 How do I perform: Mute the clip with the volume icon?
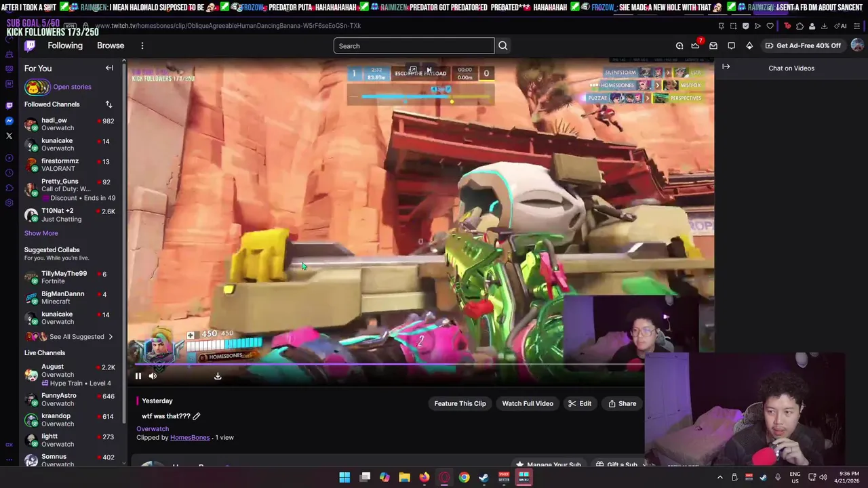click(x=153, y=375)
